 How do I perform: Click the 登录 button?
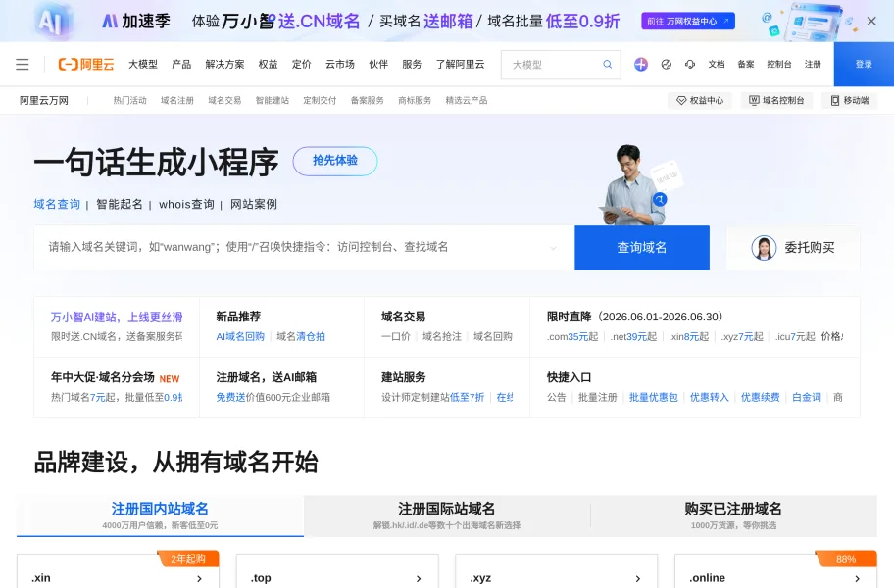point(864,65)
